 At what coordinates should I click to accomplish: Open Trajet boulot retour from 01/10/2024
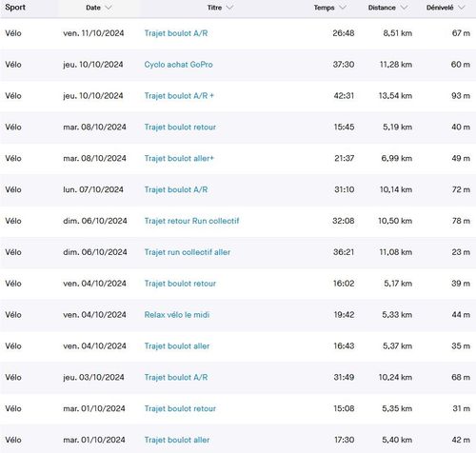(x=180, y=408)
